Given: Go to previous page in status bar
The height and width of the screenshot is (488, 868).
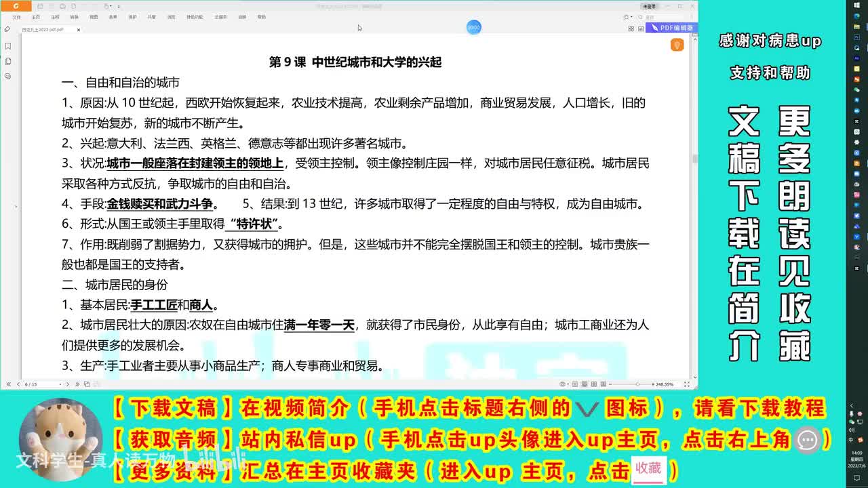Looking at the screenshot, I should 18,384.
